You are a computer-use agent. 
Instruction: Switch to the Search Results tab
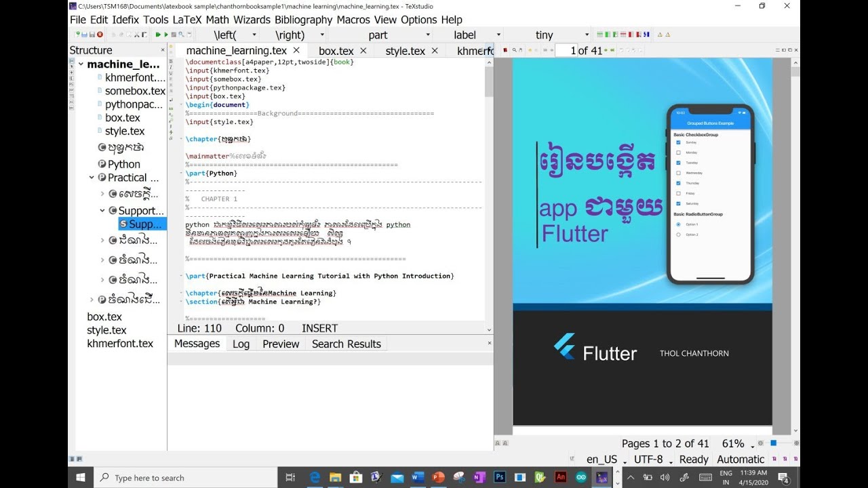[x=347, y=344]
